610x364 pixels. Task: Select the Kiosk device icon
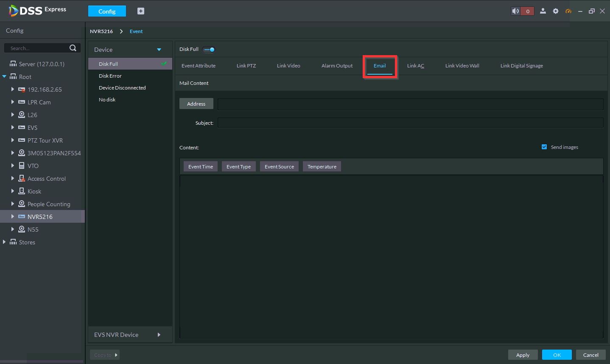pos(22,191)
